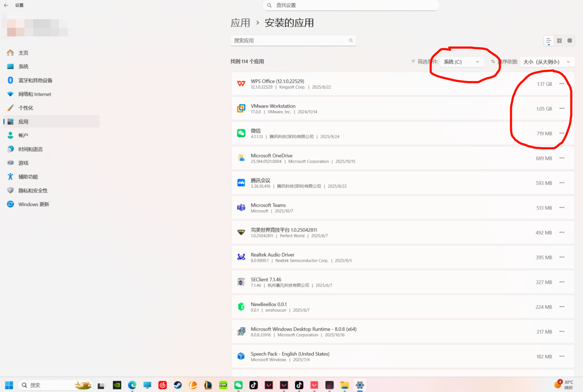583x392 pixels.
Task: Click the 搜索应用 input field
Action: (293, 40)
